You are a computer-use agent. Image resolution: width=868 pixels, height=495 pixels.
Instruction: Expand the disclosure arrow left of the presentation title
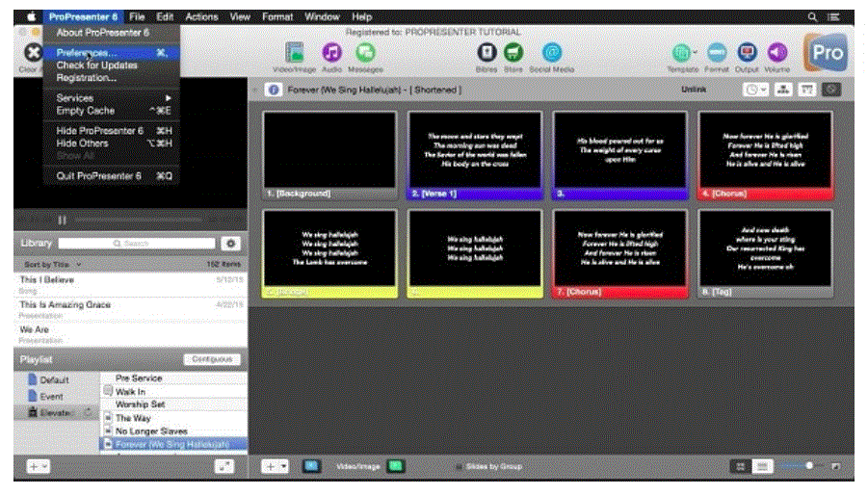[255, 91]
